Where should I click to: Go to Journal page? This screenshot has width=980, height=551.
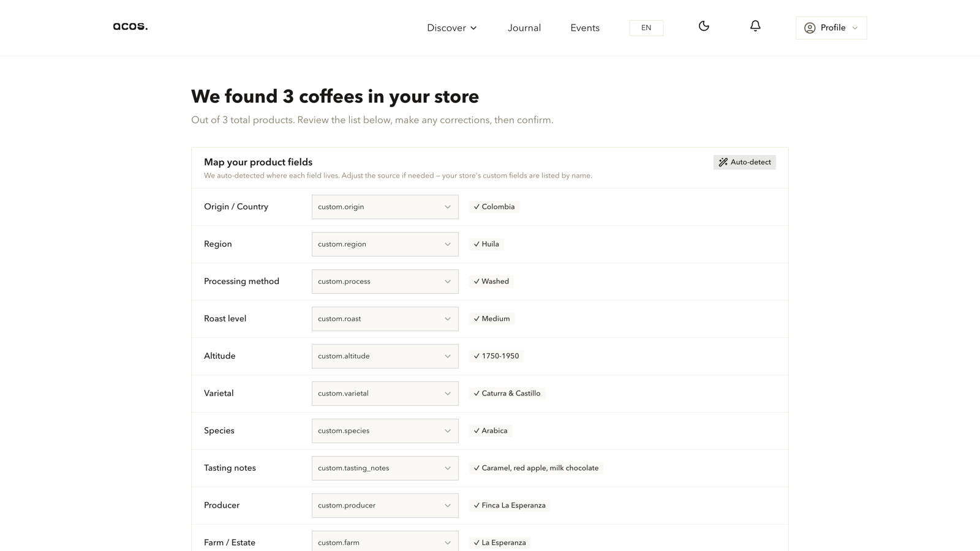[524, 28]
